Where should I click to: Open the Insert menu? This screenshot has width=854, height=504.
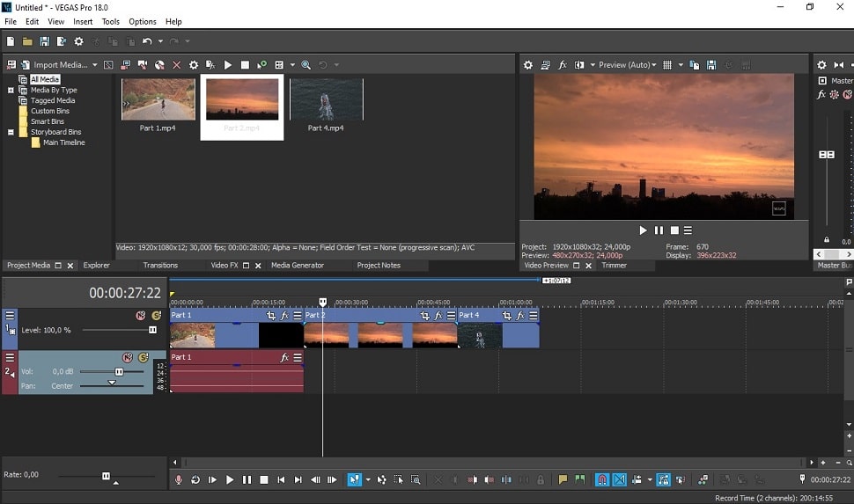pyautogui.click(x=83, y=22)
